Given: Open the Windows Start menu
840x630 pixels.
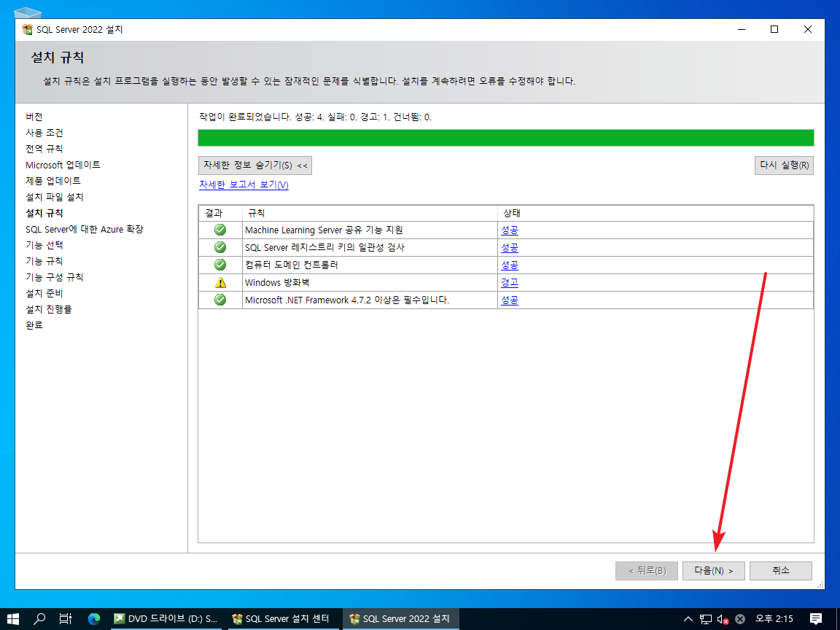Looking at the screenshot, I should pos(13,619).
